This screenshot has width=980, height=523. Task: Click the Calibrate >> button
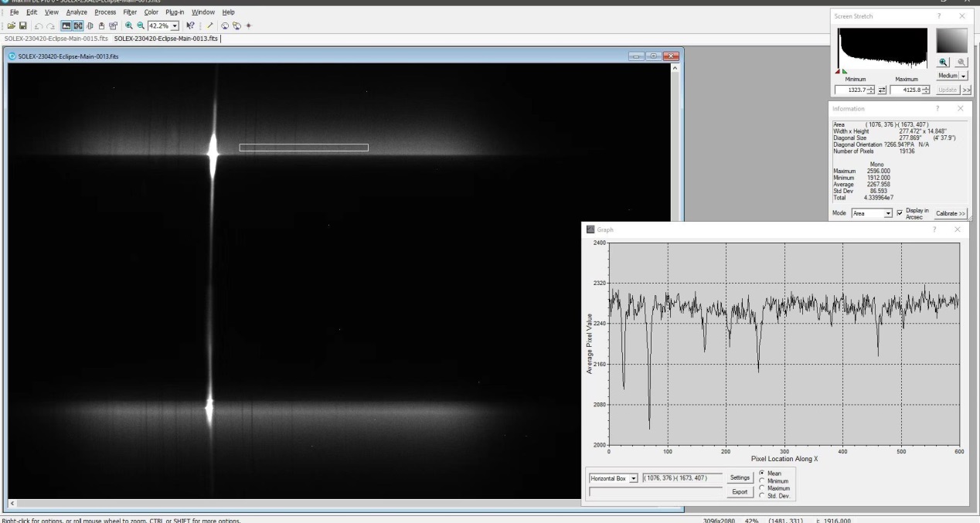951,213
